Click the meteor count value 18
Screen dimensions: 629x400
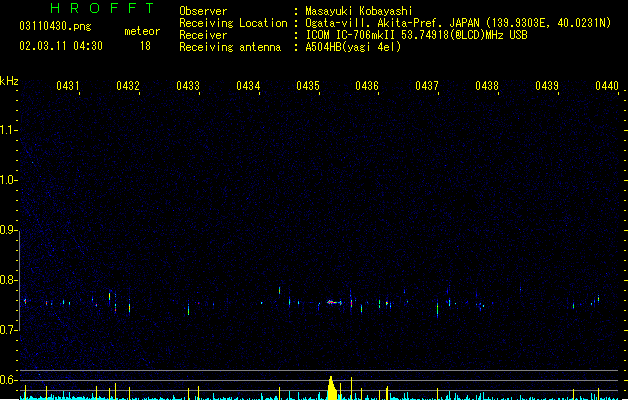pos(145,46)
